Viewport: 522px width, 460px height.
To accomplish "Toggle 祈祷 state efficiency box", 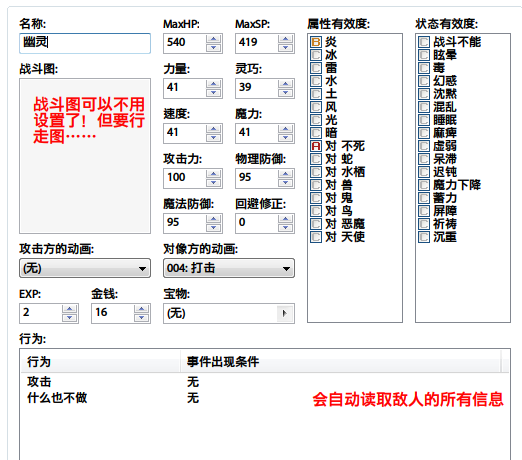I will (424, 224).
